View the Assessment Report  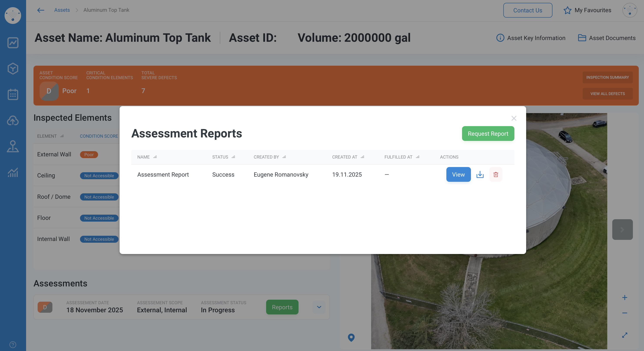[x=458, y=174]
